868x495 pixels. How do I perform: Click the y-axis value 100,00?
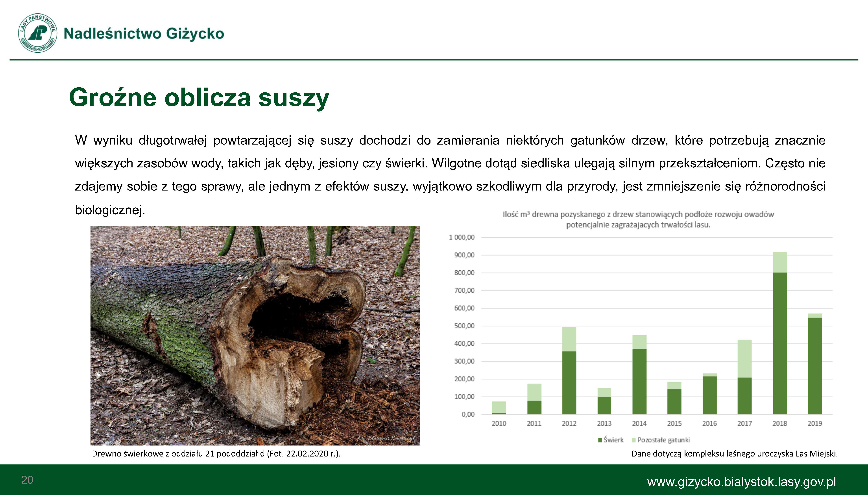(x=464, y=396)
